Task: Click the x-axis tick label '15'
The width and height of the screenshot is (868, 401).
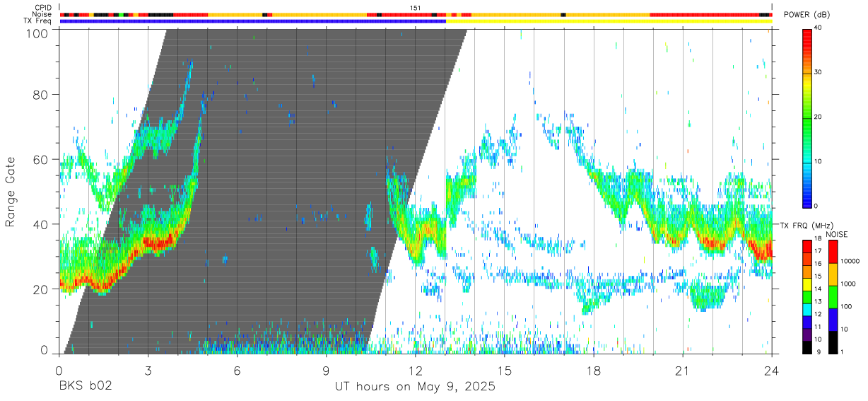Action: [504, 371]
